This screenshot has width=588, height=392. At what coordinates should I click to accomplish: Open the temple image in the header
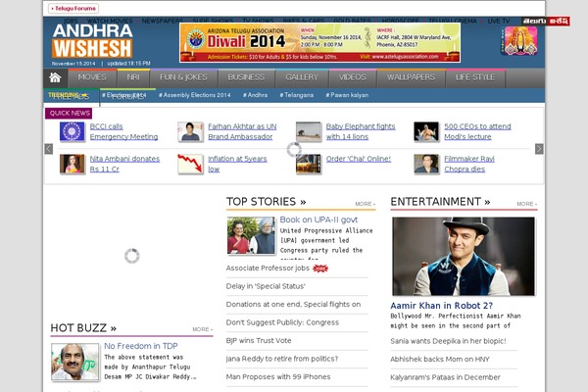pos(520,40)
